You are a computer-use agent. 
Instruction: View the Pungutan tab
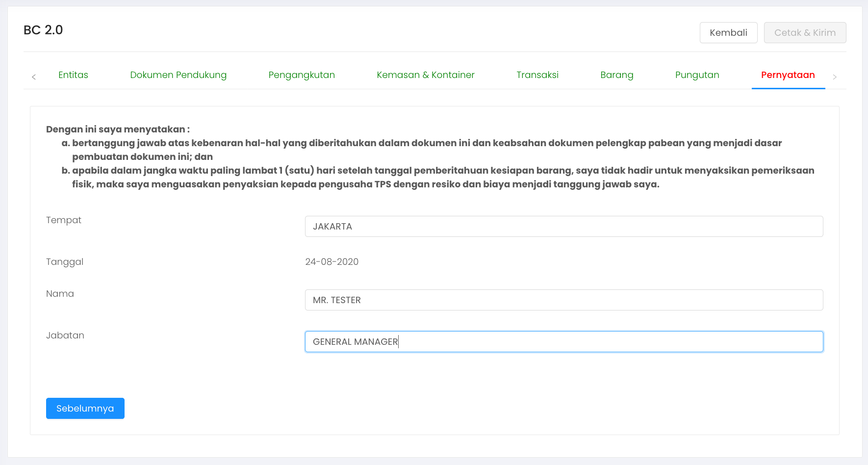(x=697, y=75)
